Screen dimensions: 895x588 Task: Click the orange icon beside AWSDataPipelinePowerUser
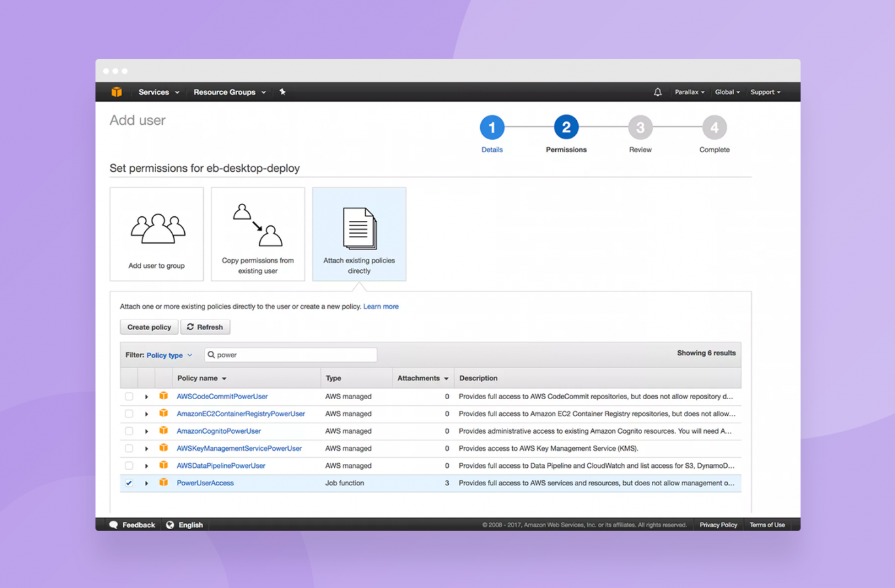[x=163, y=465]
